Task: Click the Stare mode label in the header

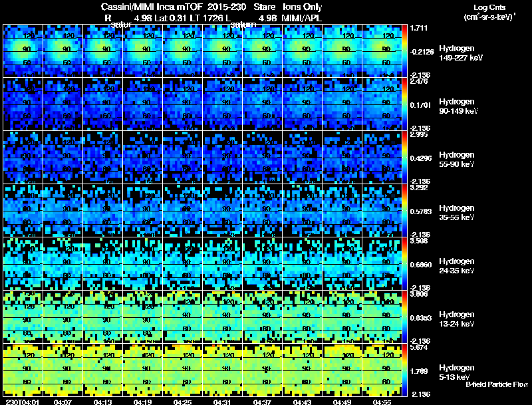Action: (x=264, y=7)
